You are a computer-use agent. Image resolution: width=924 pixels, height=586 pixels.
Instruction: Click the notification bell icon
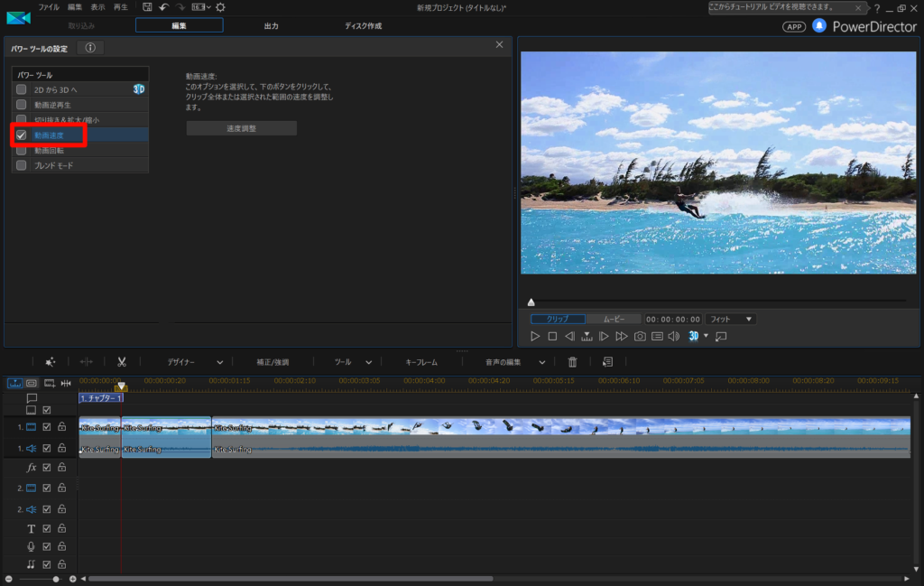[819, 26]
